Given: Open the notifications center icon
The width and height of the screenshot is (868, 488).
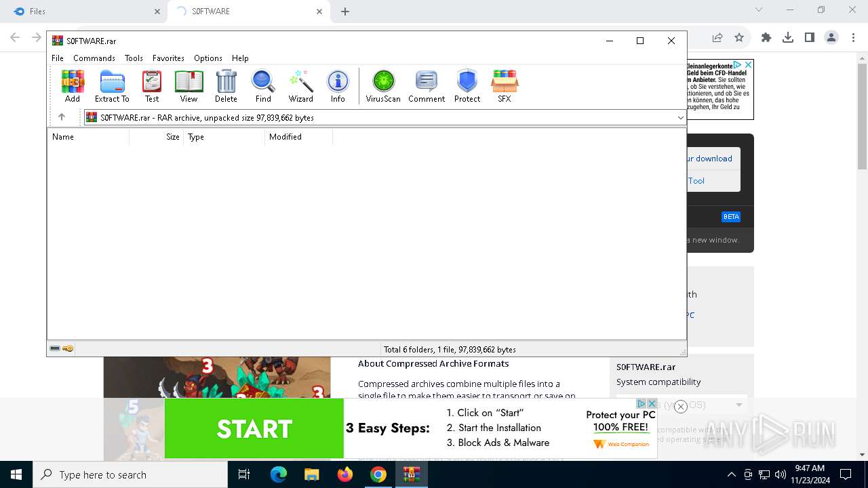Looking at the screenshot, I should (x=846, y=474).
